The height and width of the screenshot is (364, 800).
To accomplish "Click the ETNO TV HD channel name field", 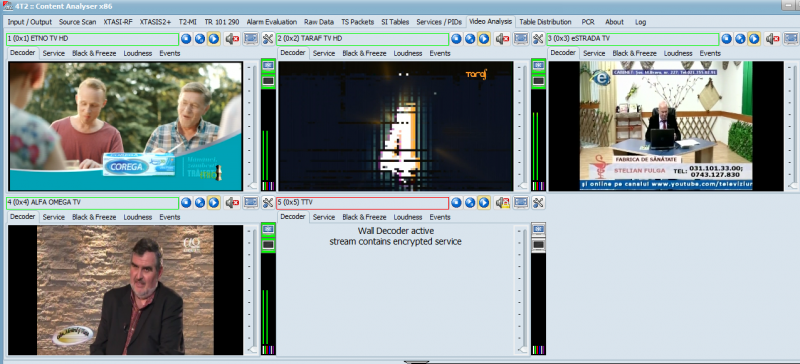I will [92, 39].
